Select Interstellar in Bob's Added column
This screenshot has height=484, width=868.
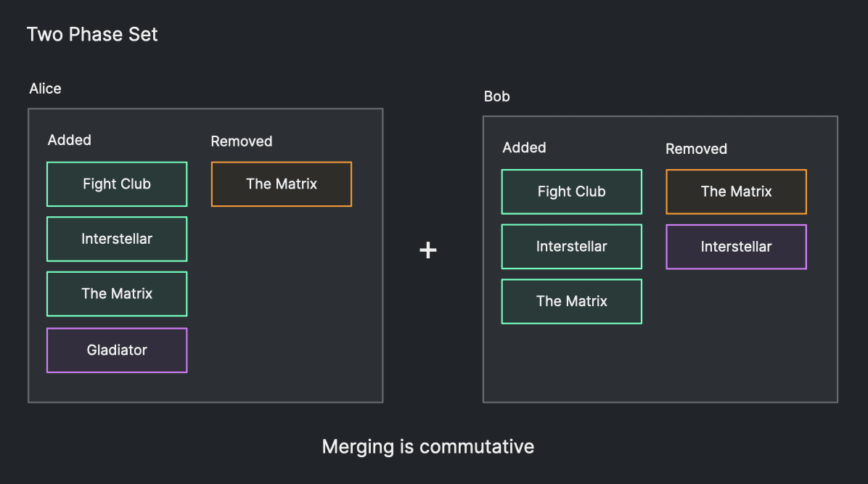pos(571,247)
